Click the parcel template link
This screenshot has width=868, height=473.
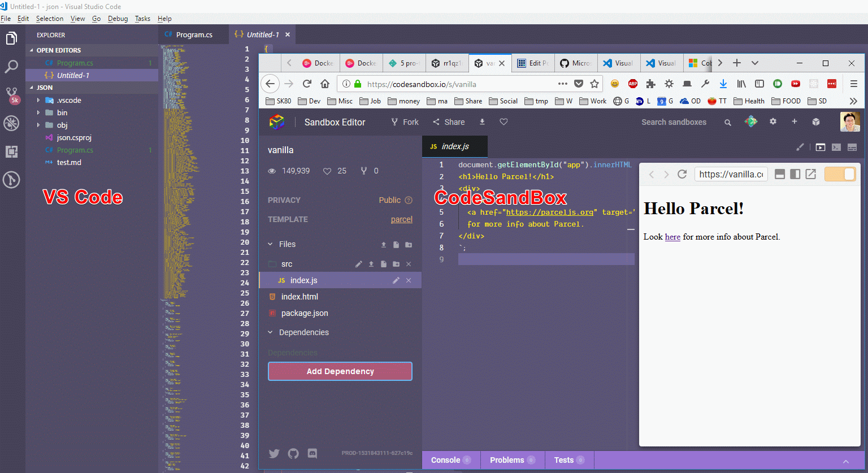(x=401, y=219)
